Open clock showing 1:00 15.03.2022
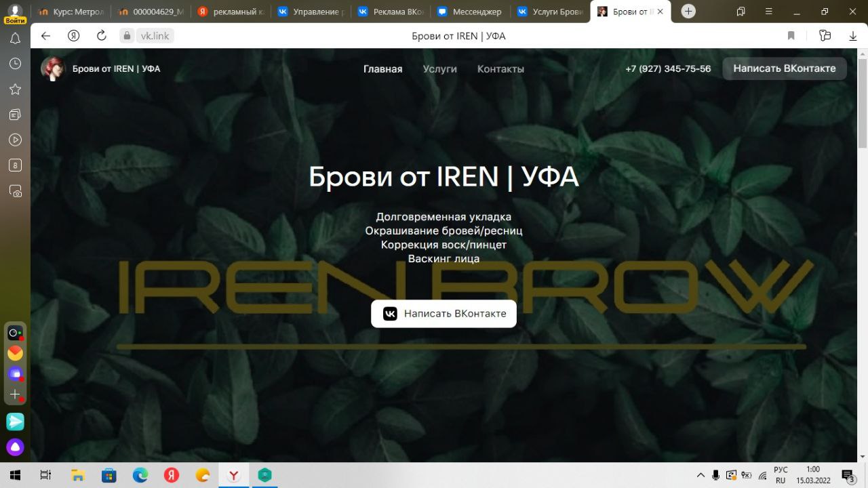This screenshot has width=868, height=488. 813,475
